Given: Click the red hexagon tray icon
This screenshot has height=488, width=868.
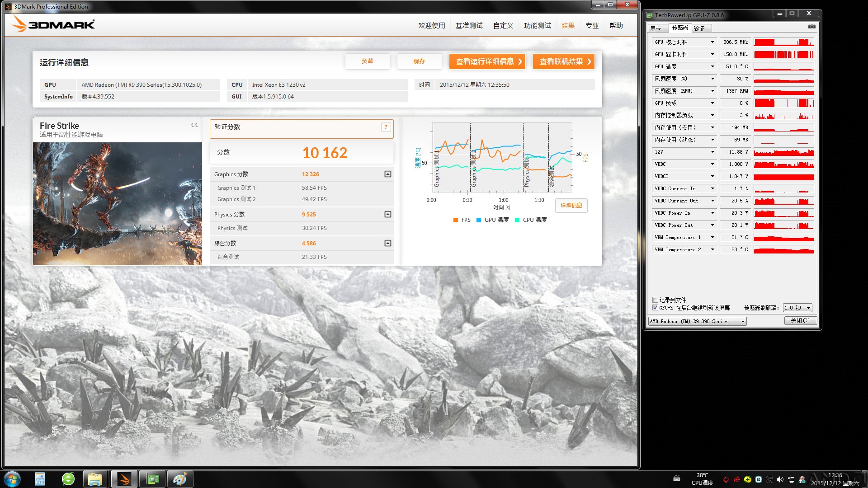Looking at the screenshot, I should click(x=726, y=479).
